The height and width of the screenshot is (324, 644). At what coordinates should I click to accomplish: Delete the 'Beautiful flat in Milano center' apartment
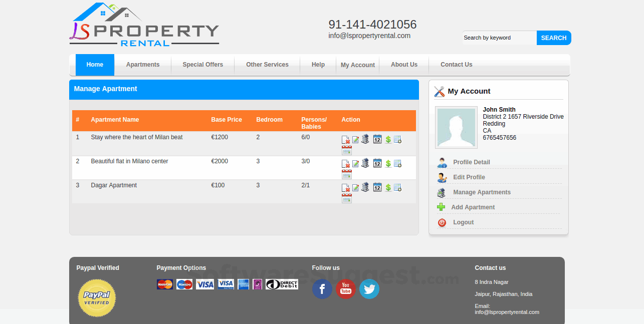coord(346,164)
